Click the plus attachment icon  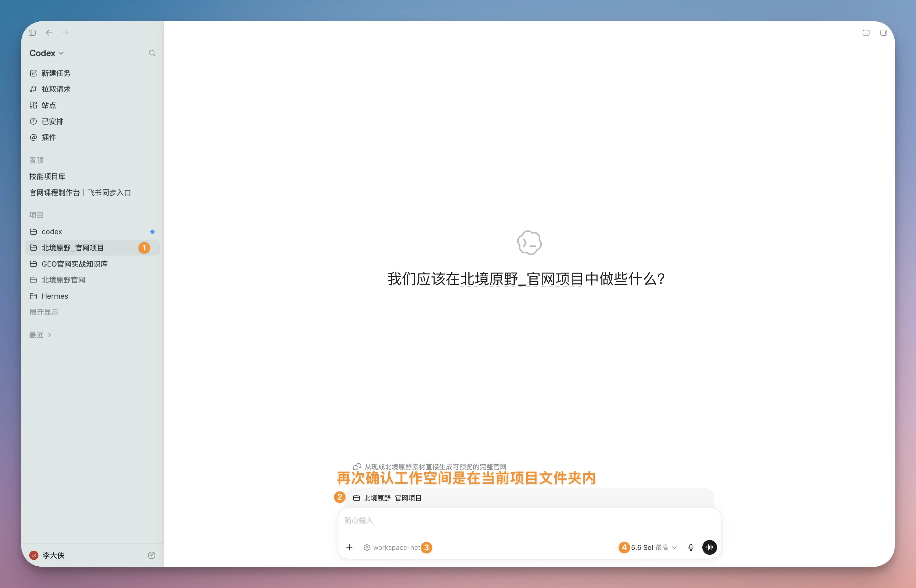point(349,547)
